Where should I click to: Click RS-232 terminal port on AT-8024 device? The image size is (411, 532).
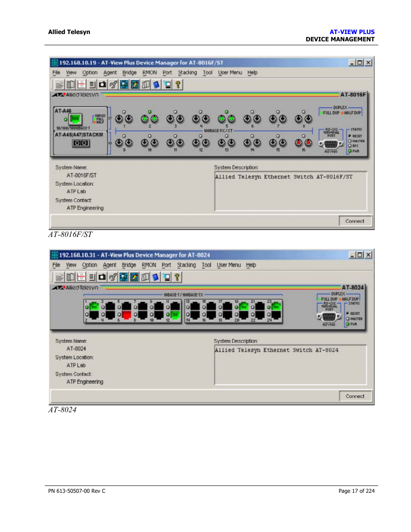tap(329, 317)
